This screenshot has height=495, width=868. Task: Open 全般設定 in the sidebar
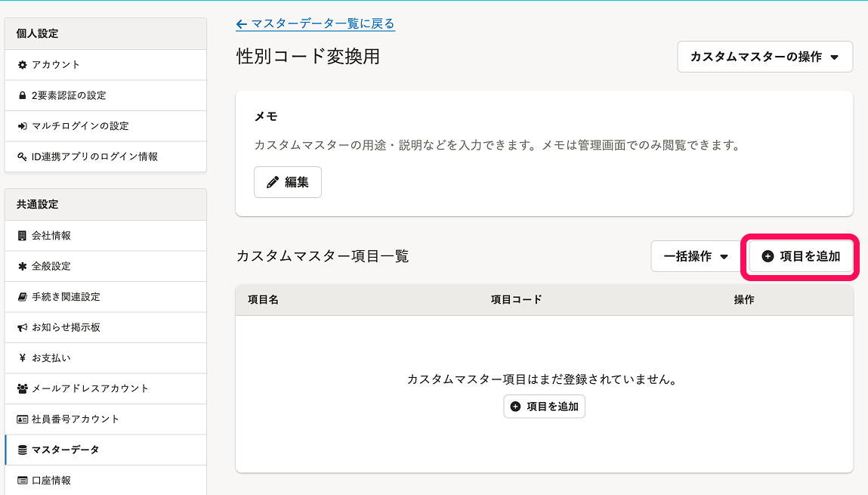coord(51,267)
